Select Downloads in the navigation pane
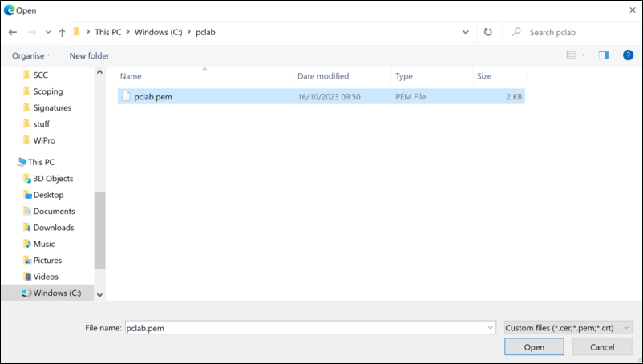The height and width of the screenshot is (364, 643). (x=54, y=228)
